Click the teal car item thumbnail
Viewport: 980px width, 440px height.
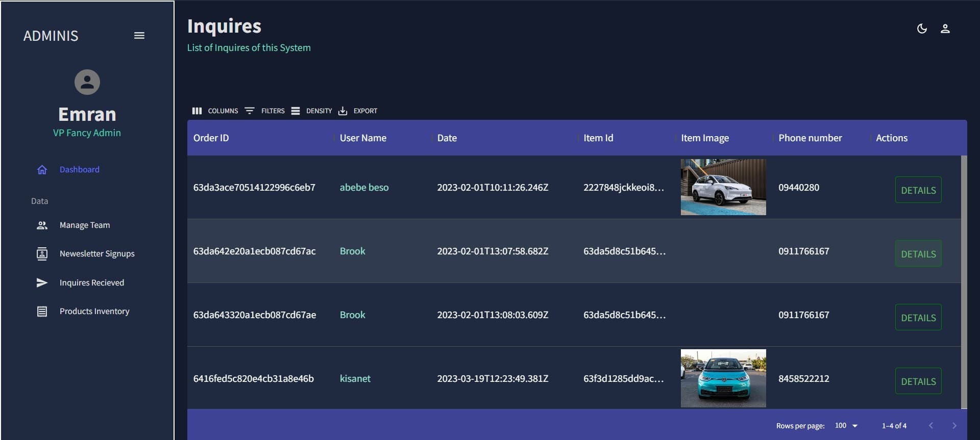tap(723, 378)
